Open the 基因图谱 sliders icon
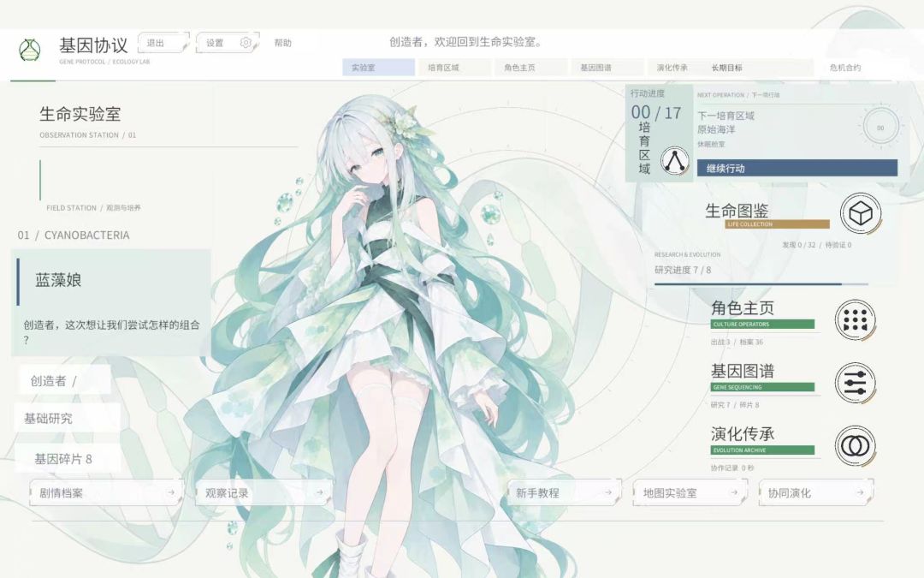The height and width of the screenshot is (578, 924). [x=855, y=383]
